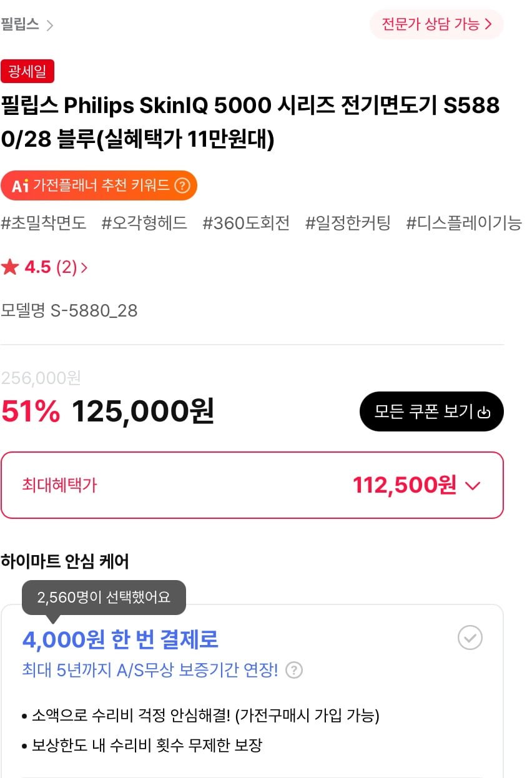Screen dimensions: 532x778
Task: Open the 필립스 brand chevron link
Action: (50, 26)
